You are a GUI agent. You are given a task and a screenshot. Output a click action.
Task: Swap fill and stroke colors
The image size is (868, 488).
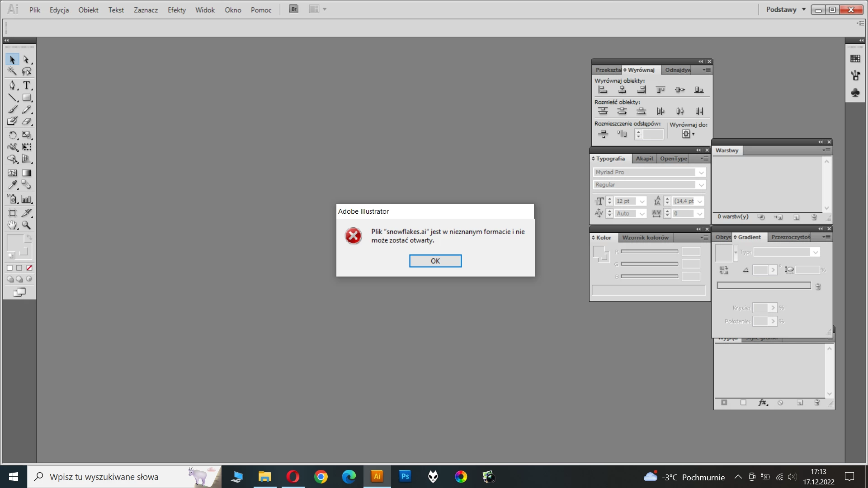click(x=29, y=238)
